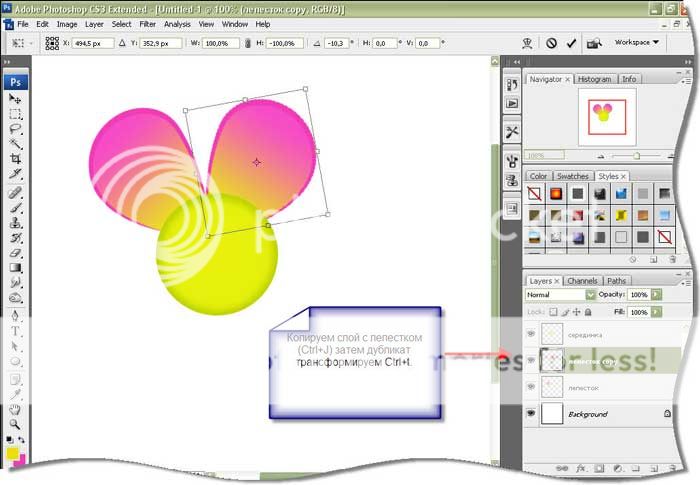Select the Crop tool
Viewport: 700px width, 485px height.
pos(16,159)
